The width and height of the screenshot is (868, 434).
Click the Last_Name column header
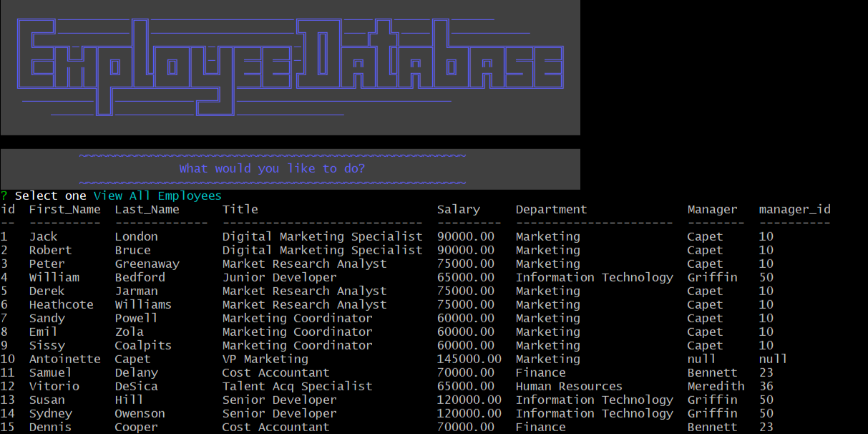click(148, 209)
